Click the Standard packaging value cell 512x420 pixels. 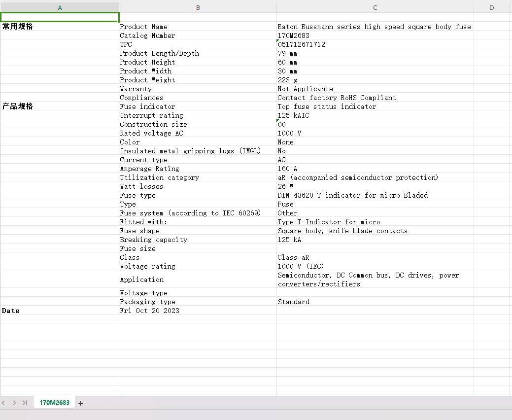pyautogui.click(x=375, y=302)
